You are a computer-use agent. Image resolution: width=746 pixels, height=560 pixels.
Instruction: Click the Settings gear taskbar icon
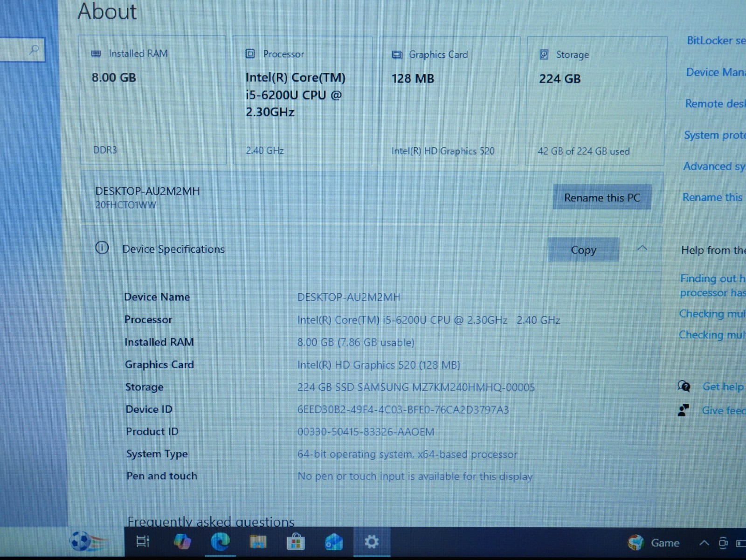(x=372, y=542)
